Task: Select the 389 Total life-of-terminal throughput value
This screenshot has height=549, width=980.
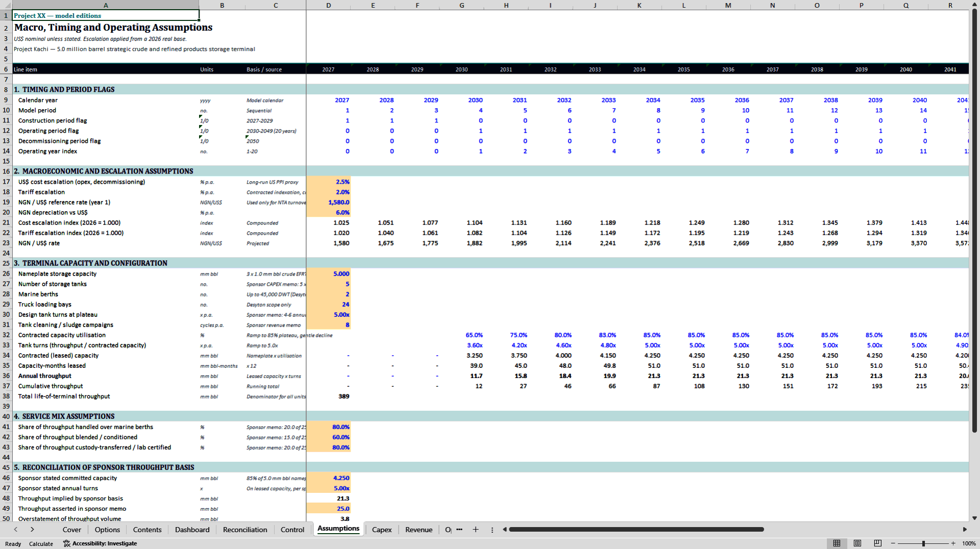Action: click(x=328, y=396)
